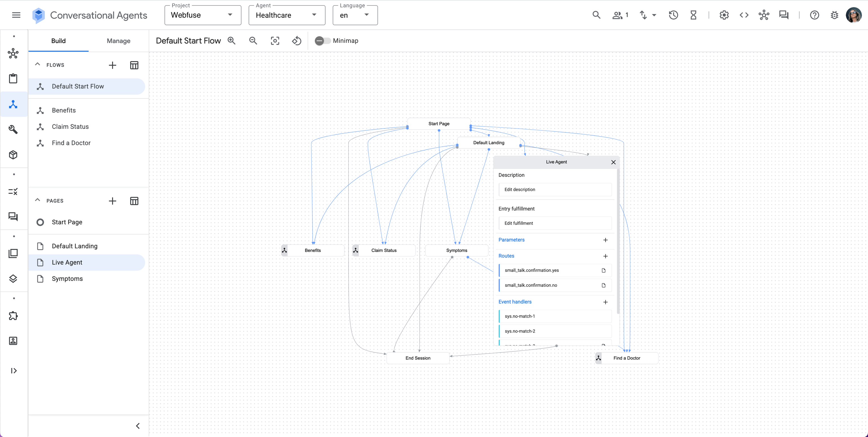Open the bug reporting tool
This screenshot has height=437, width=868.
click(x=835, y=15)
